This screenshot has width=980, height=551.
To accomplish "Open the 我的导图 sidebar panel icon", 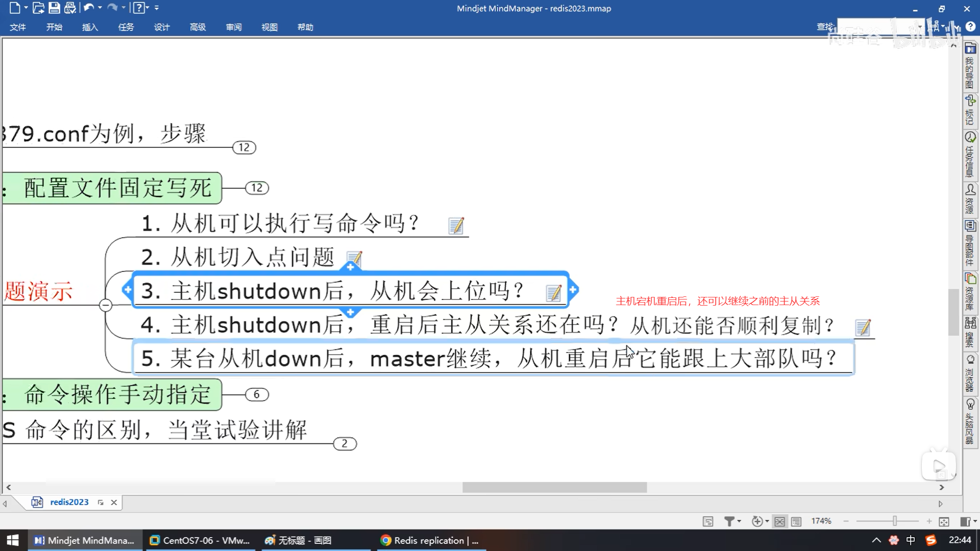I will 970,49.
